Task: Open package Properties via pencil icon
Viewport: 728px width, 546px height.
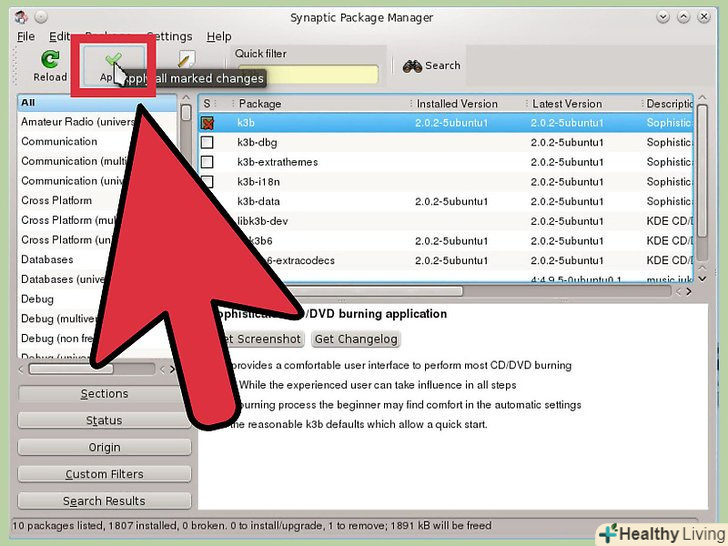Action: point(186,59)
